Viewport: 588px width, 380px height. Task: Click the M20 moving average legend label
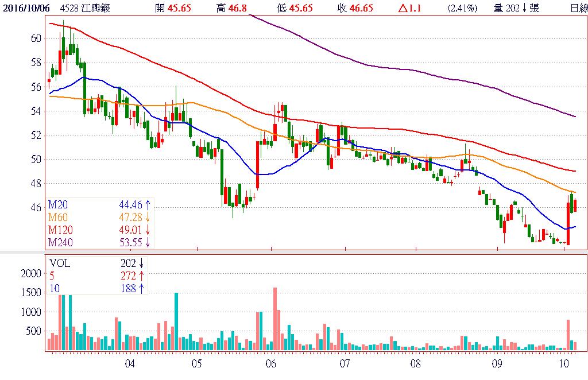click(x=57, y=204)
